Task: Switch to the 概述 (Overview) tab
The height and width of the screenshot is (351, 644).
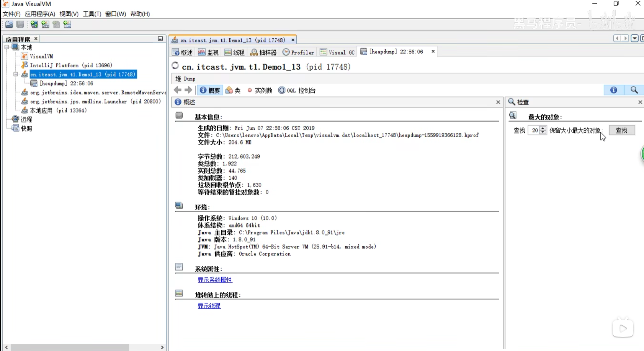Action: coord(183,52)
